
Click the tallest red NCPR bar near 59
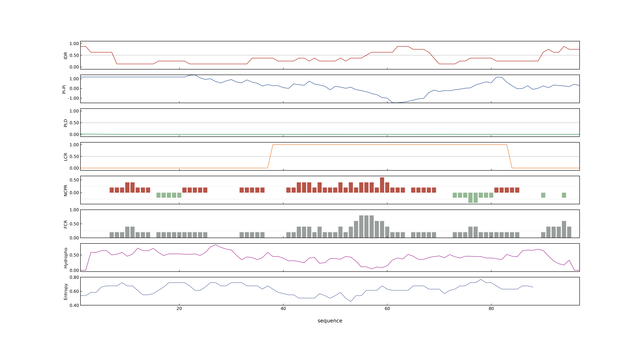click(x=382, y=185)
